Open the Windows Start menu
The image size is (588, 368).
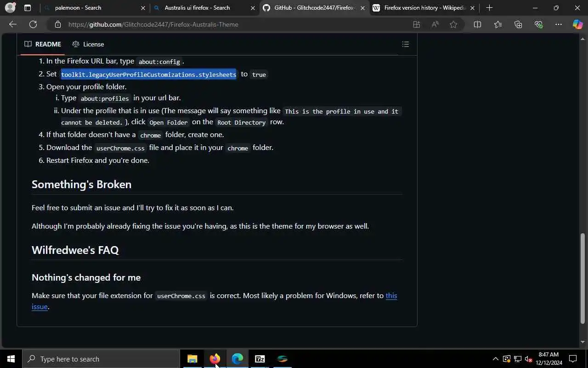tap(11, 359)
